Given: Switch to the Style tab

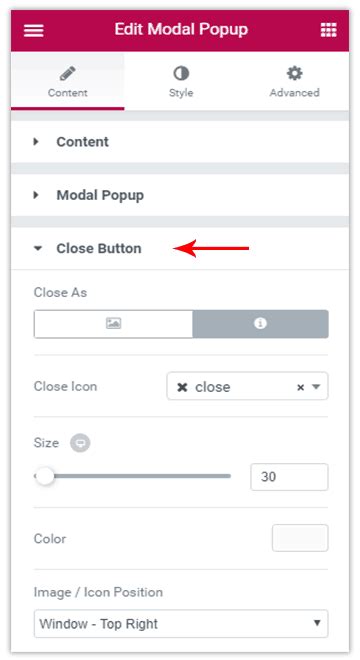Looking at the screenshot, I should point(181,82).
